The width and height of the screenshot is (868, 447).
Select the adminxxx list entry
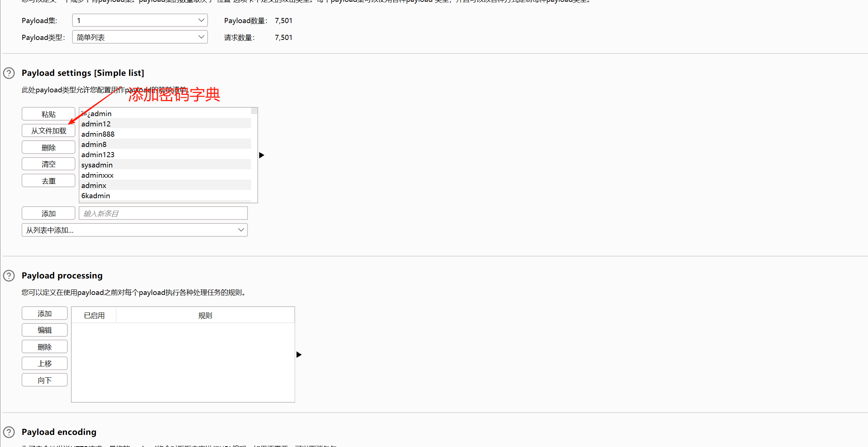coord(165,175)
